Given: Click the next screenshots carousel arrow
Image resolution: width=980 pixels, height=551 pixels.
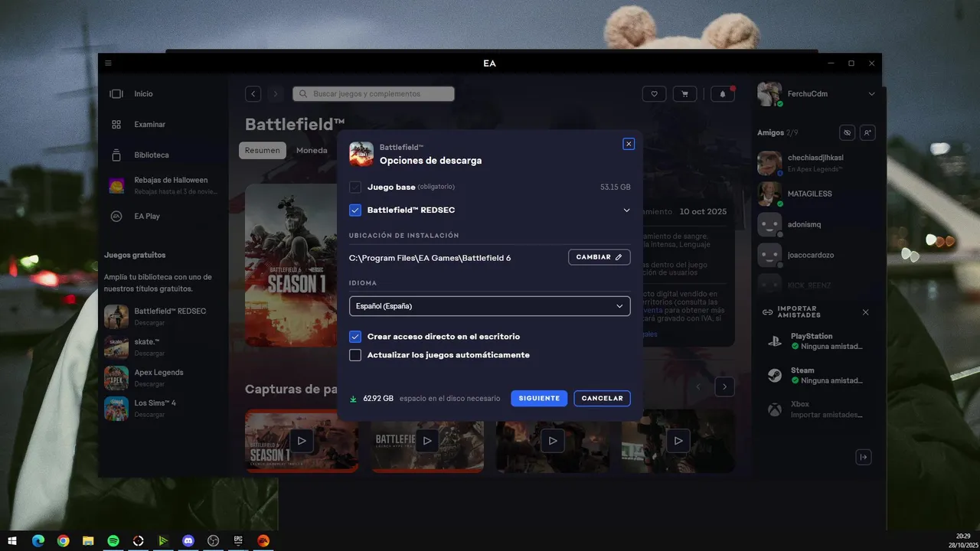Looking at the screenshot, I should pos(724,386).
